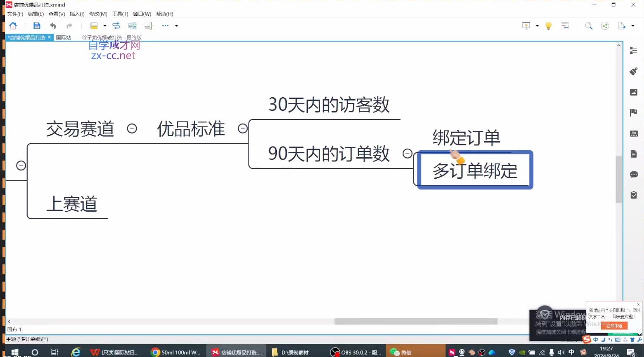The width and height of the screenshot is (644, 357).
Task: Switch to the 国际站 tab
Action: [63, 37]
